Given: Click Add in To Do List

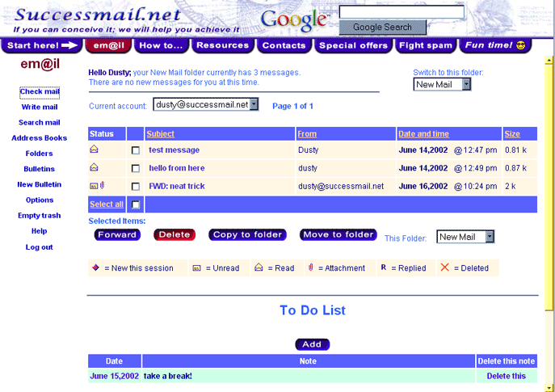Looking at the screenshot, I should pos(312,344).
